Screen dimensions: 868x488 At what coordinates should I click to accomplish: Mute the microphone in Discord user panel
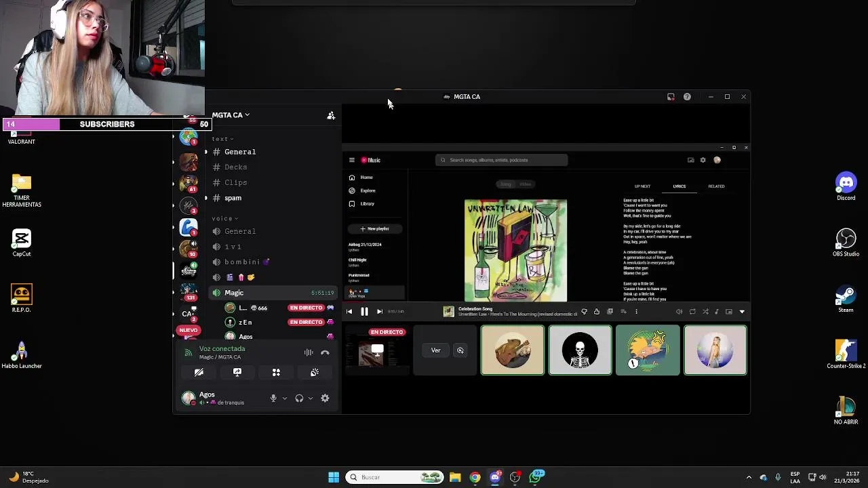coord(273,399)
